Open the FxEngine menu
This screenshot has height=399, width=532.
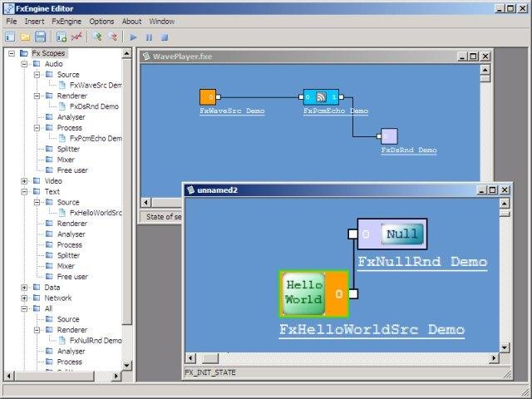pyautogui.click(x=66, y=22)
